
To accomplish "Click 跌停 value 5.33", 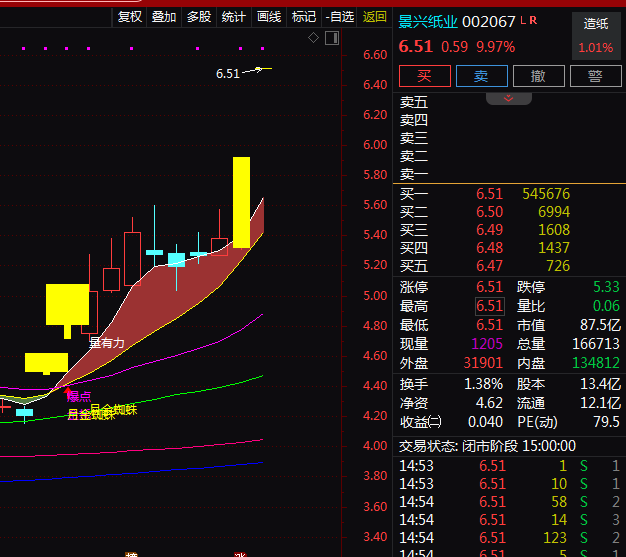I will [606, 287].
